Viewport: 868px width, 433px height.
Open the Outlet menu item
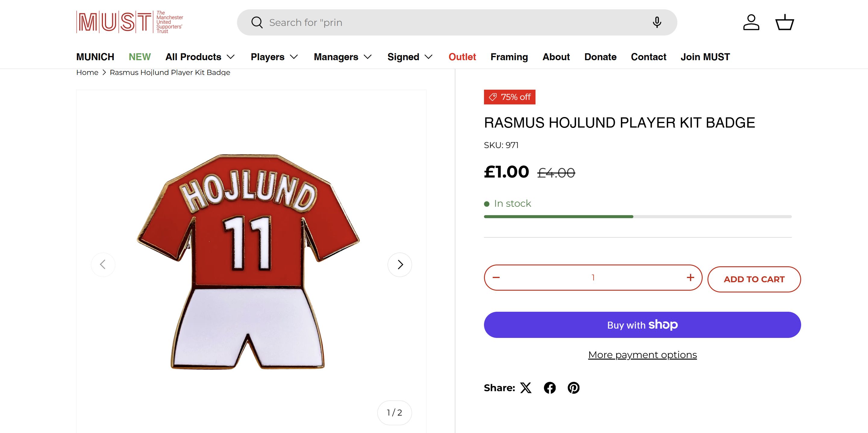point(462,57)
